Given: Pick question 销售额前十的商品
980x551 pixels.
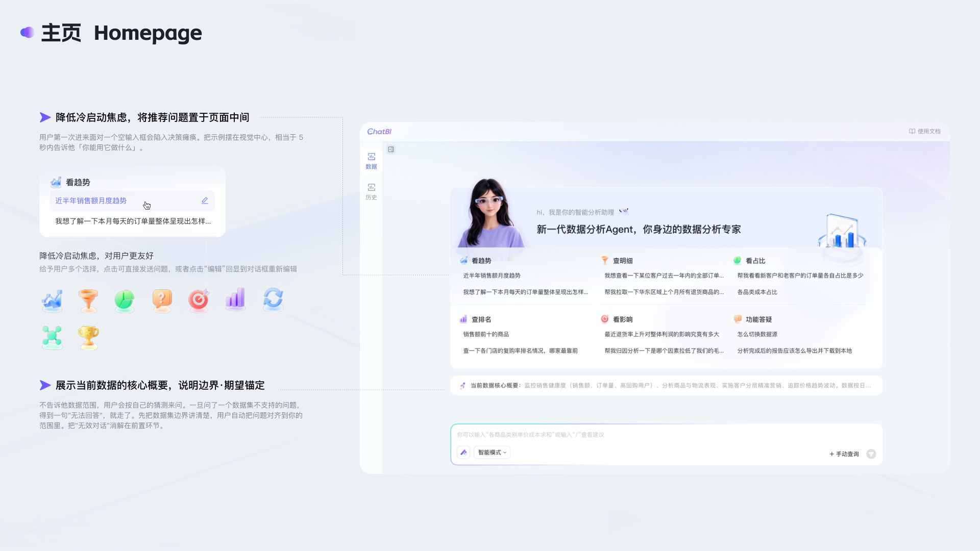Looking at the screenshot, I should [486, 334].
